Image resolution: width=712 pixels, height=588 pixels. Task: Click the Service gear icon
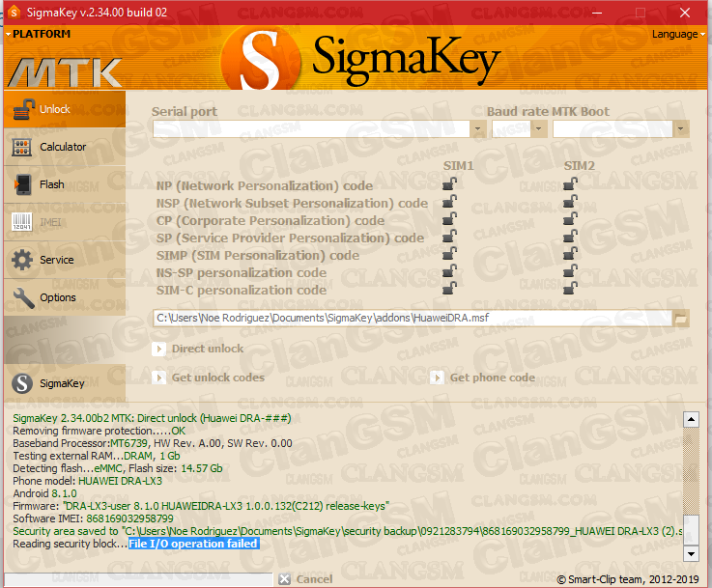pyautogui.click(x=22, y=260)
